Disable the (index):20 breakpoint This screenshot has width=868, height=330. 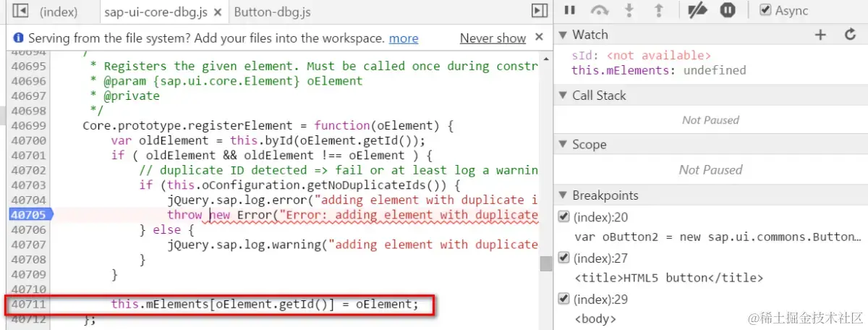[564, 216]
